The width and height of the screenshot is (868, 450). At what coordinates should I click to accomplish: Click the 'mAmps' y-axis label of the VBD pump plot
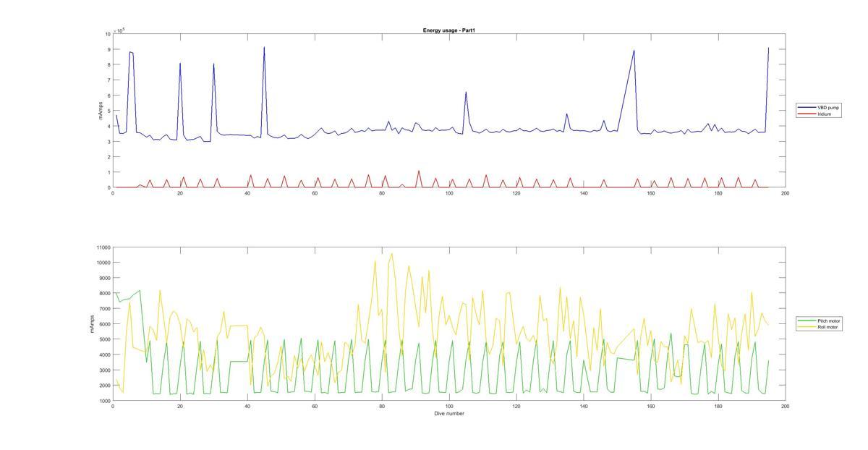pyautogui.click(x=100, y=111)
